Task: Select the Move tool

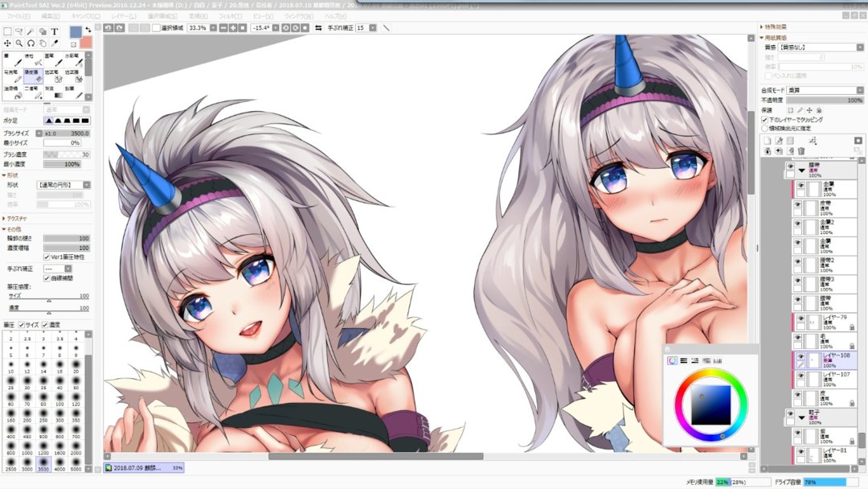Action: point(8,43)
